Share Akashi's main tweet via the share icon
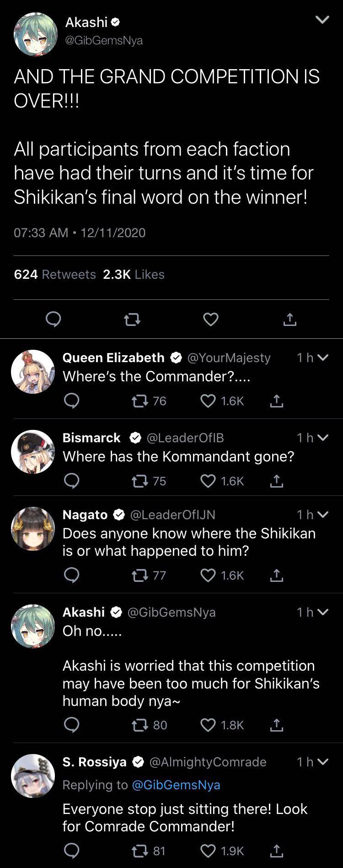 (x=289, y=320)
